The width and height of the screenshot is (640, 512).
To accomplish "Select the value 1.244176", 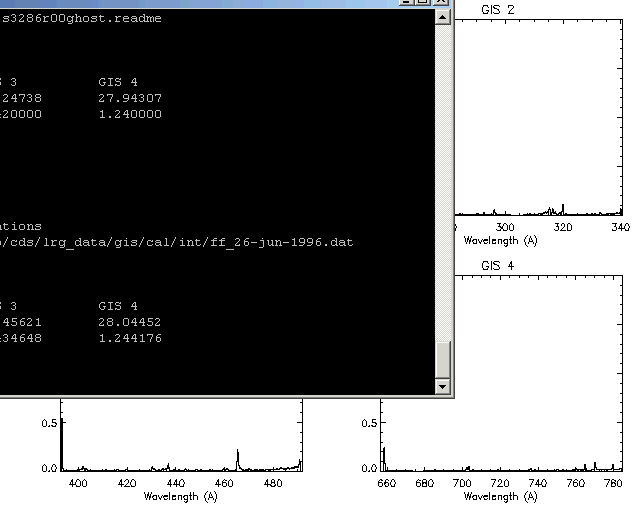I will coord(130,338).
